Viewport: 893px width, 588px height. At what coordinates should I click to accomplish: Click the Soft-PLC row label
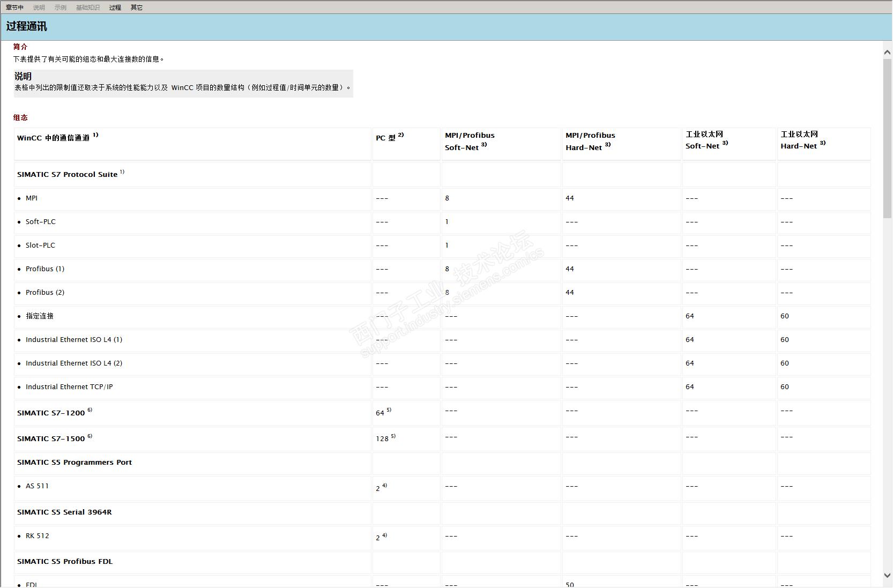click(41, 222)
